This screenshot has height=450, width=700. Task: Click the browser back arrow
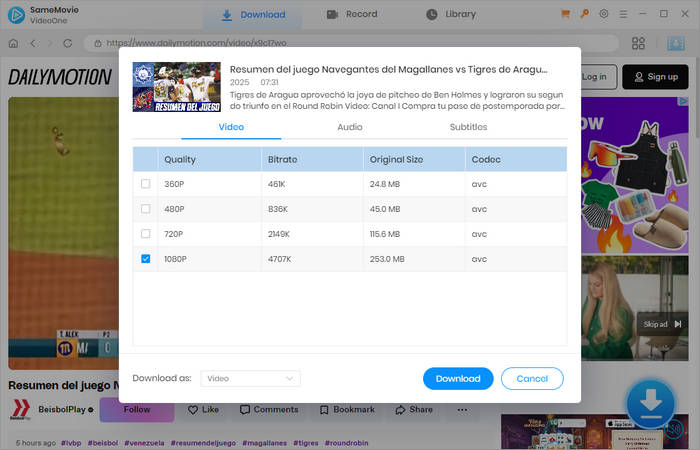(33, 43)
